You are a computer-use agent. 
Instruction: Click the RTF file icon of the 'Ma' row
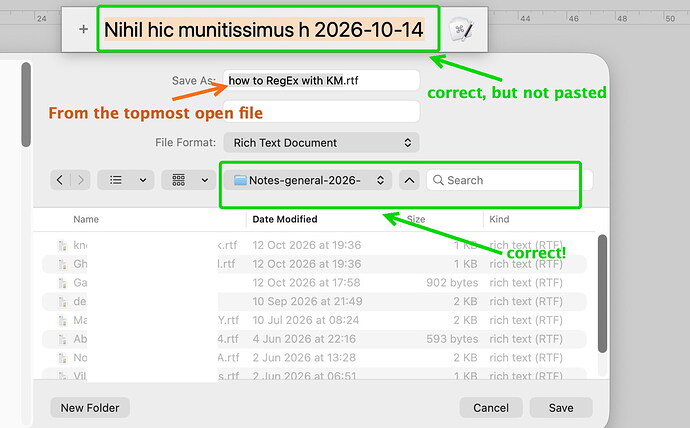click(62, 321)
